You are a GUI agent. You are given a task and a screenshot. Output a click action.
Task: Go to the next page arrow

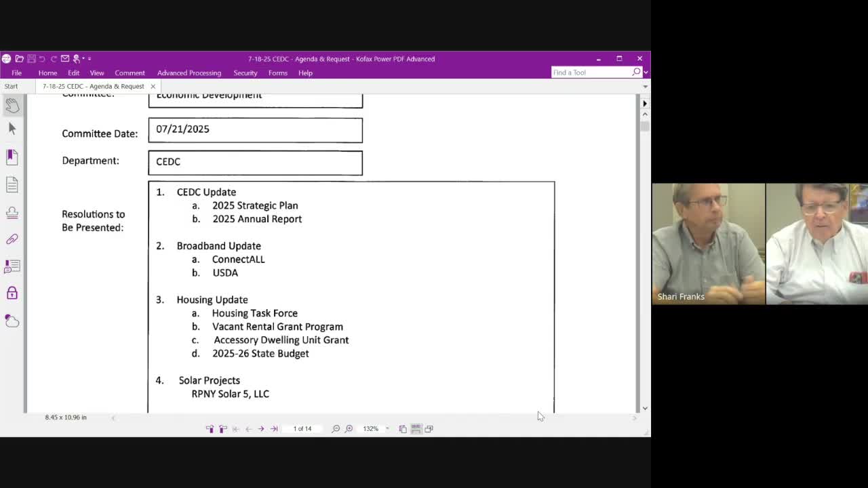coord(261,428)
